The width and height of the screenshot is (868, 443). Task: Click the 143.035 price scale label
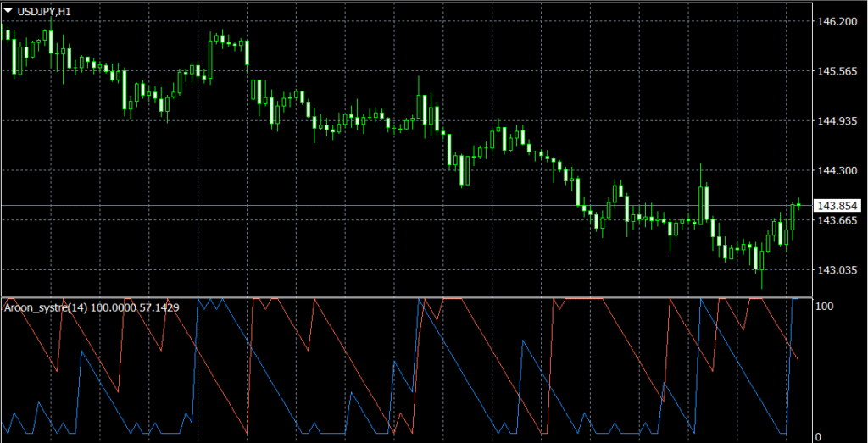837,270
